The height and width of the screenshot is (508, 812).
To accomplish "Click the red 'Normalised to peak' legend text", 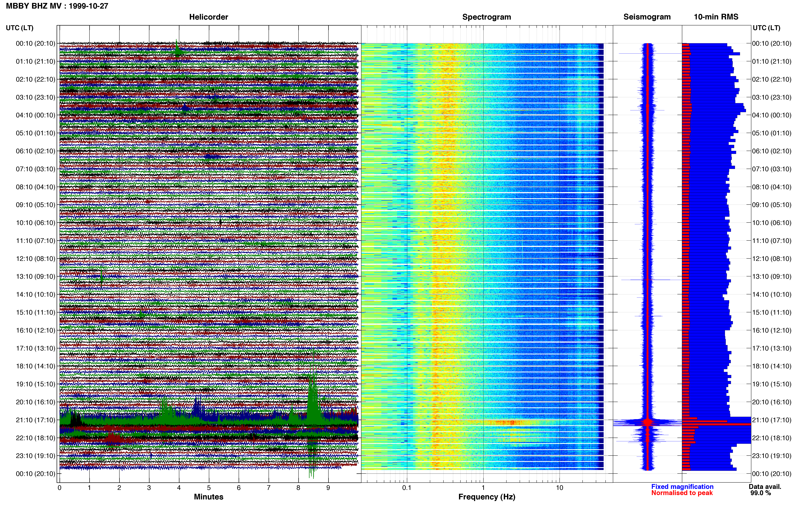I will click(682, 493).
